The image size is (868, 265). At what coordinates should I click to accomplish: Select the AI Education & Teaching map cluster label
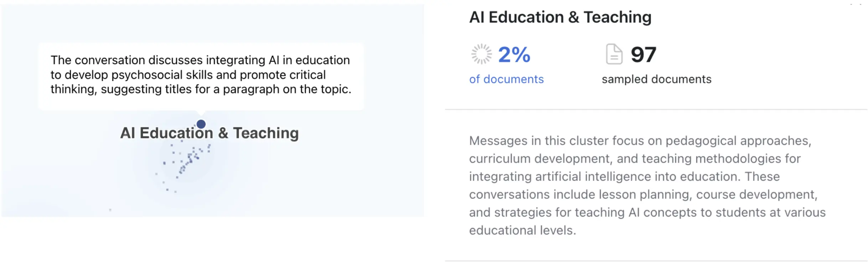pyautogui.click(x=209, y=133)
